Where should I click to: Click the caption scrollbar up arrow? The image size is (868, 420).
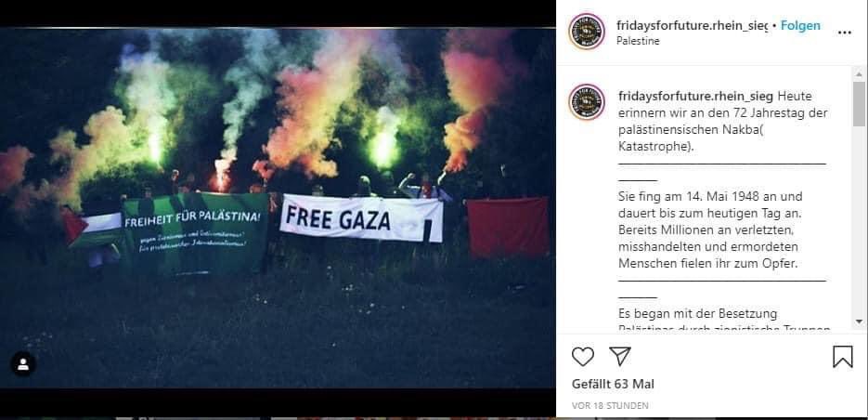coord(859,74)
